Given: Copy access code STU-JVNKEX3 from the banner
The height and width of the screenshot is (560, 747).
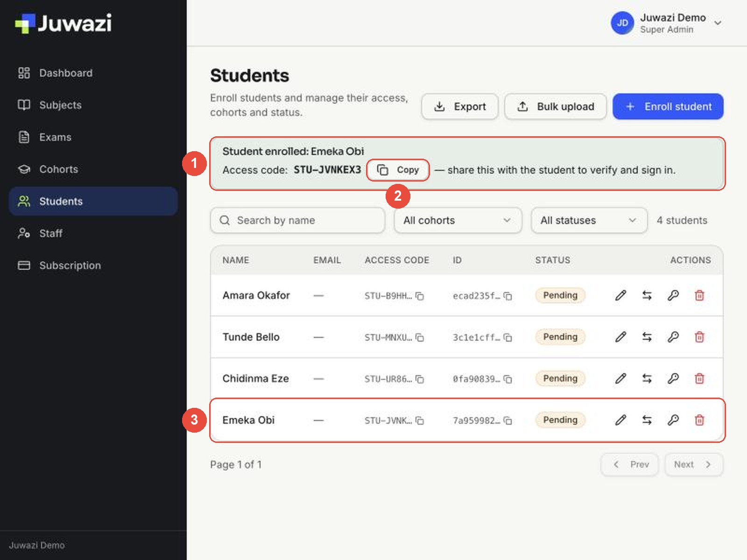Looking at the screenshot, I should pyautogui.click(x=398, y=170).
